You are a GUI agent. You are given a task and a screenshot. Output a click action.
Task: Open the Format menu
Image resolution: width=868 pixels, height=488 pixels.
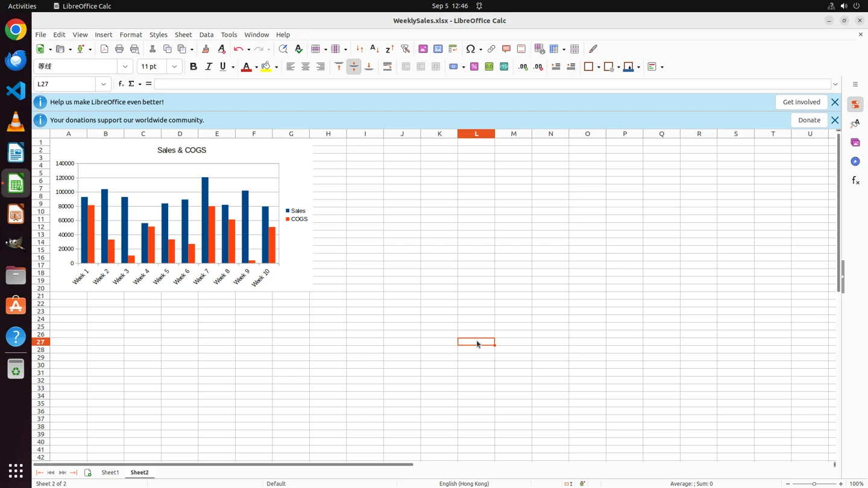pyautogui.click(x=131, y=35)
